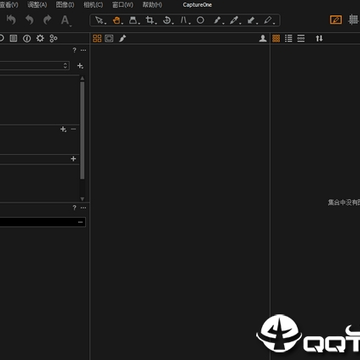Open the top panel combo box dropdown
This screenshot has width=360, height=360.
(x=35, y=65)
